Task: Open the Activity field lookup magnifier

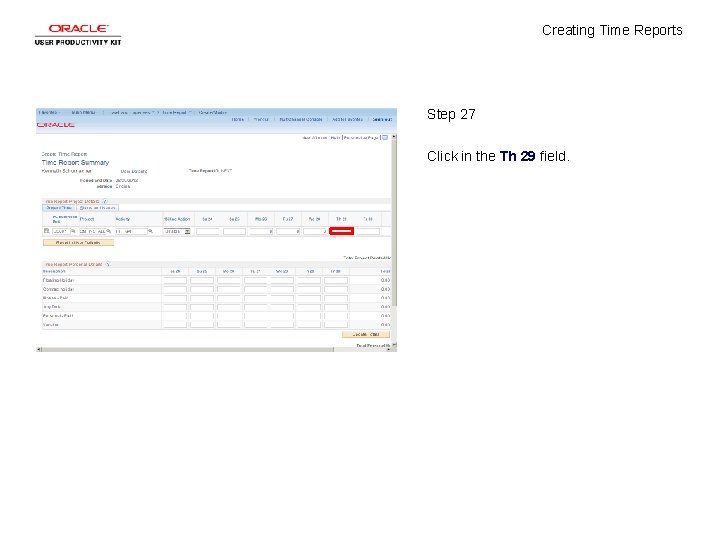Action: point(150,231)
